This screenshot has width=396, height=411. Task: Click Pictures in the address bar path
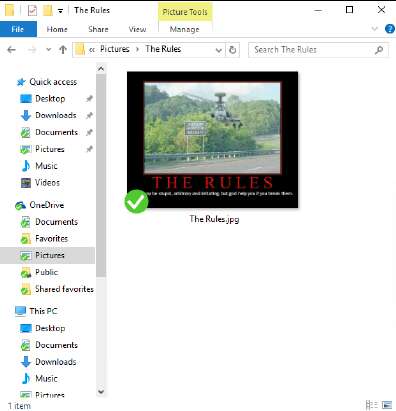point(115,49)
